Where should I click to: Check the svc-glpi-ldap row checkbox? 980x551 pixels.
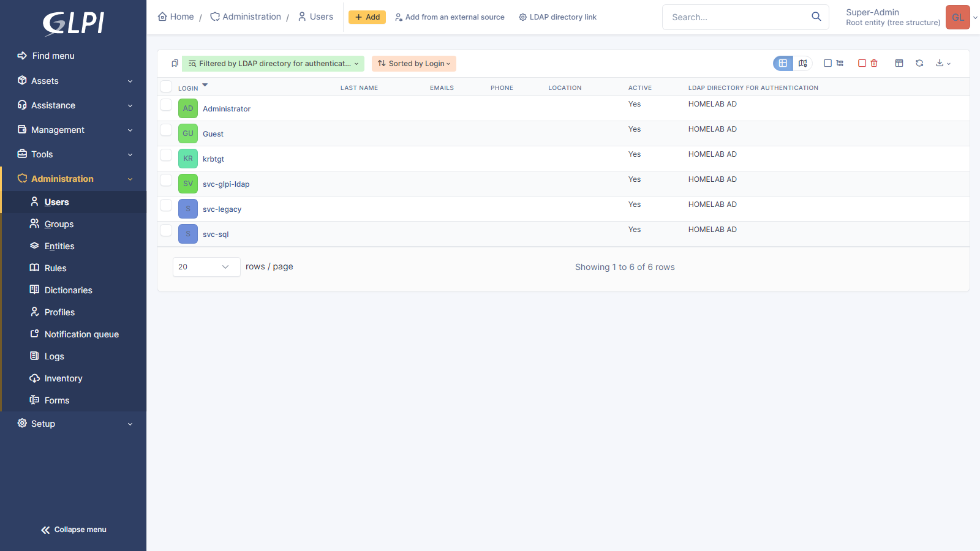click(166, 180)
